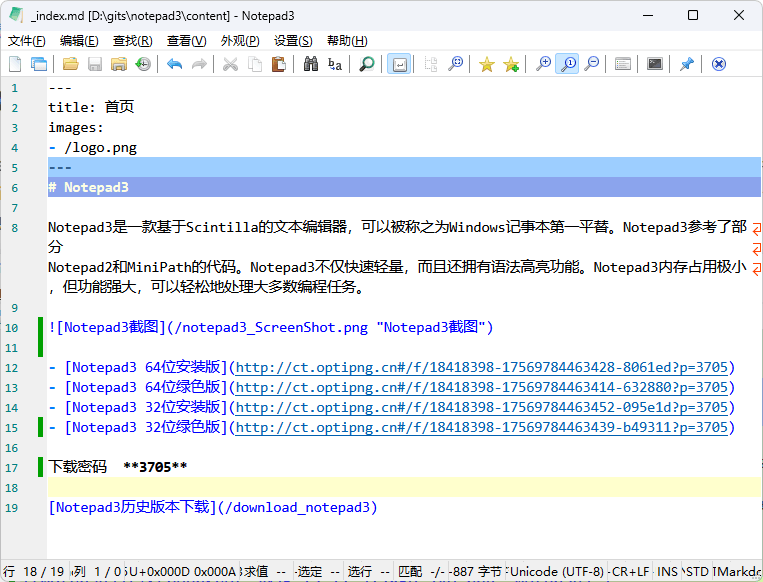Click the new window toolbar icon
Image resolution: width=763 pixels, height=582 pixels.
(x=39, y=64)
